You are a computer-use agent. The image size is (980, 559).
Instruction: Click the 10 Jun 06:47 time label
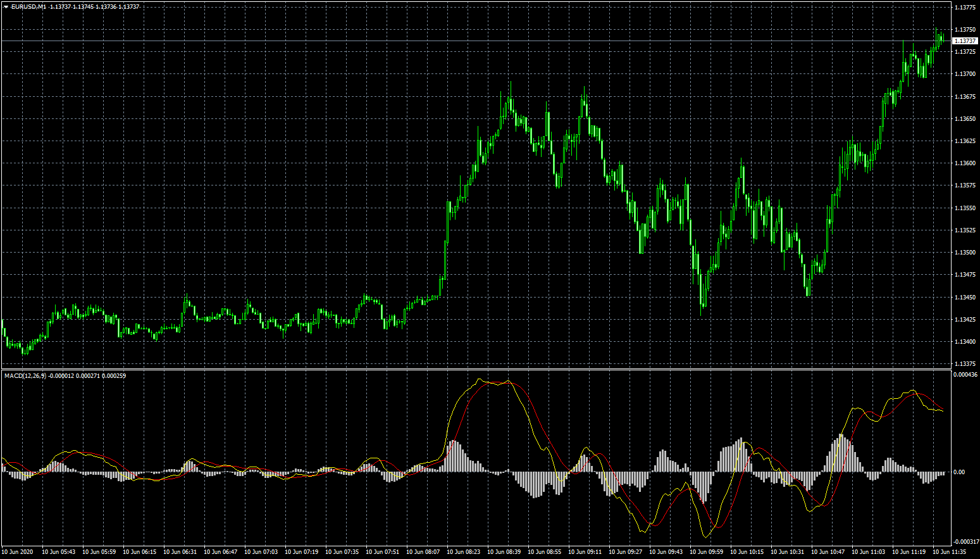tap(221, 552)
